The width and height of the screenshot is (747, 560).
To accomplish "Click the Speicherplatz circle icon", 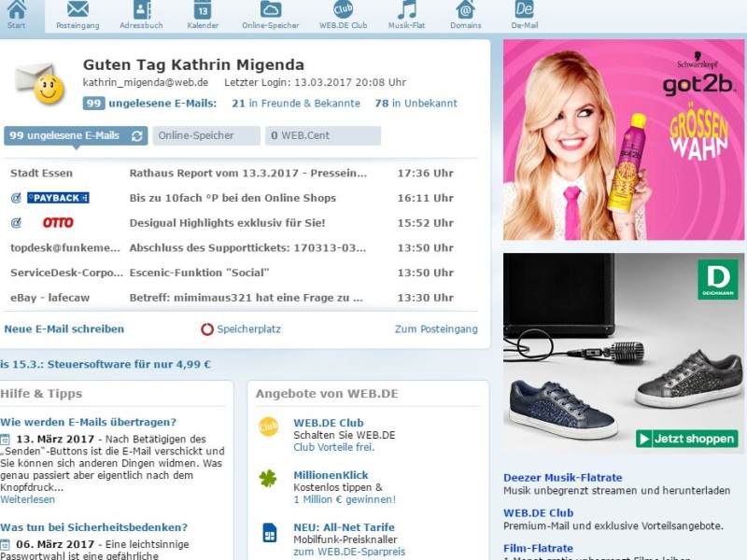I will pos(207,329).
